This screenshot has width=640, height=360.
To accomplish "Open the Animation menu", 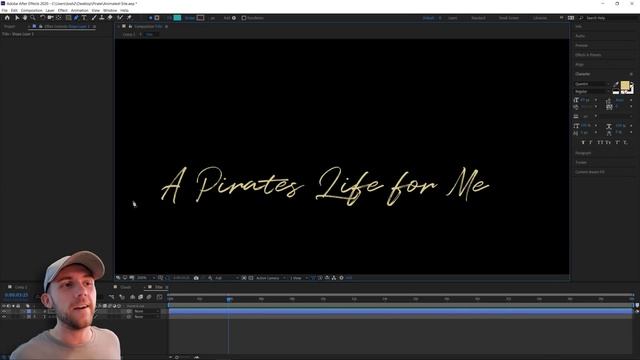I will 80,10.
